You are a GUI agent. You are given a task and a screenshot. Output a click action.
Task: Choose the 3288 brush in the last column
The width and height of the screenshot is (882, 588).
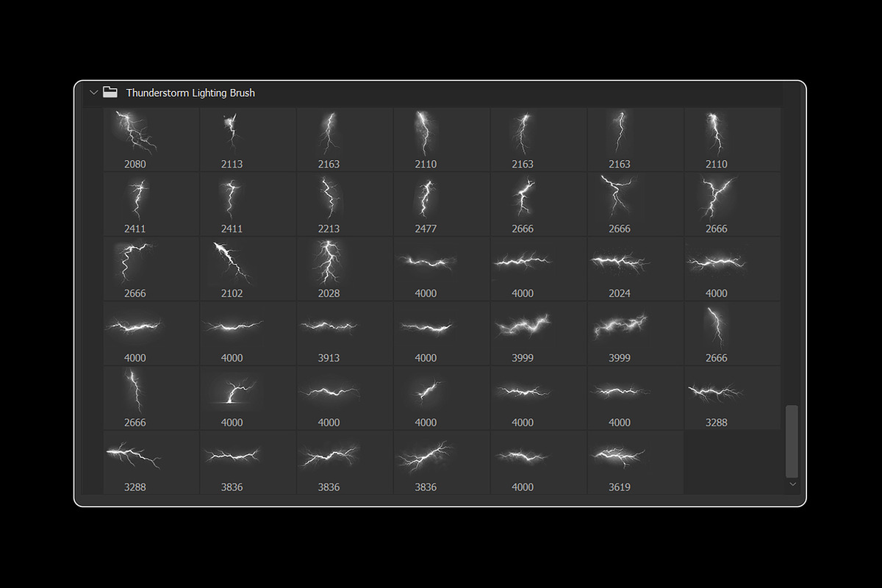click(732, 398)
